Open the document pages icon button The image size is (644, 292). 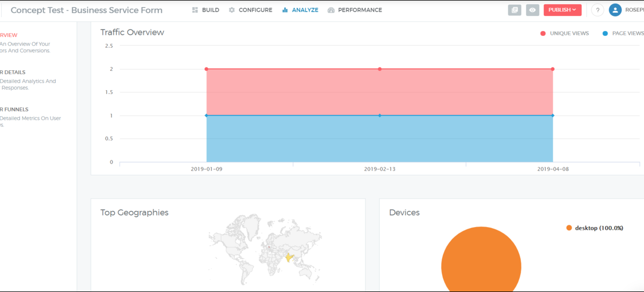click(x=515, y=10)
